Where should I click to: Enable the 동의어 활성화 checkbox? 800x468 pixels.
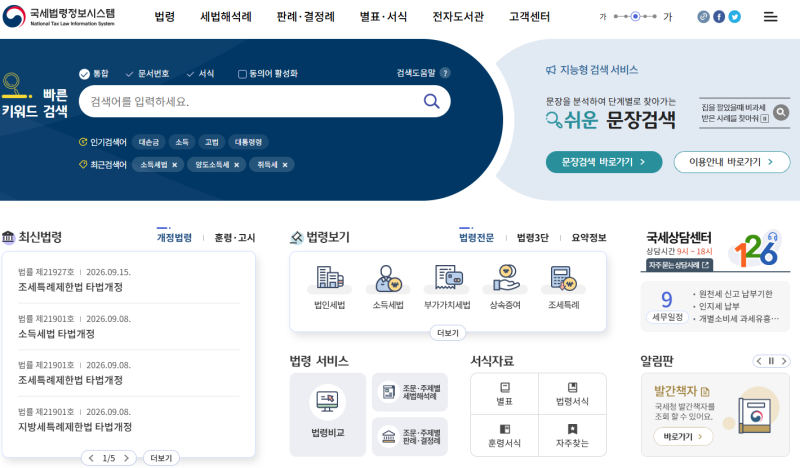pos(242,74)
